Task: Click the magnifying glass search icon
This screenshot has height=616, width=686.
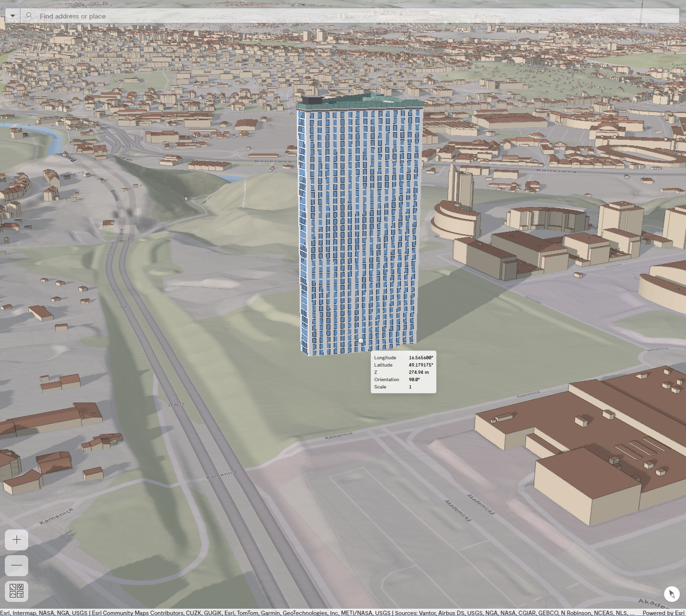Action: point(29,16)
